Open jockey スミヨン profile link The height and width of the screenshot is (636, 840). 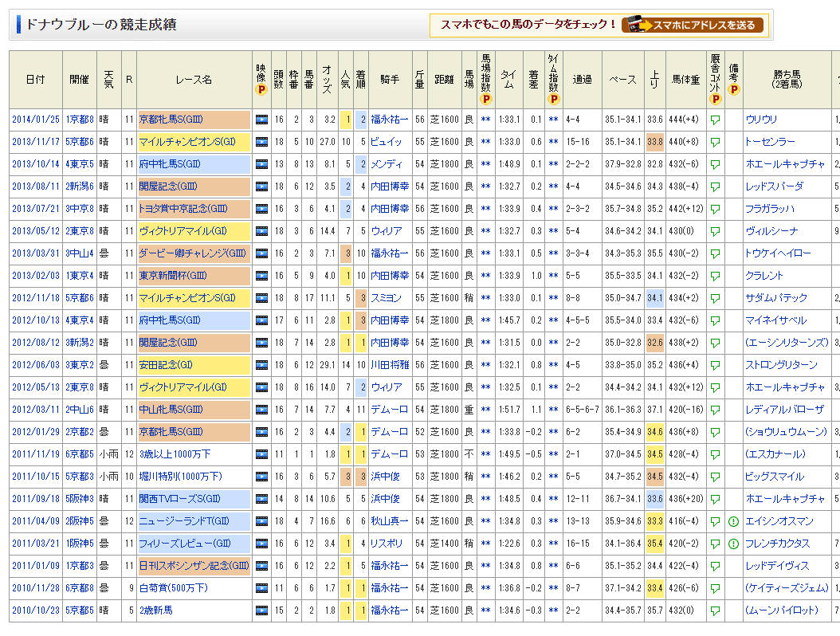pos(387,298)
